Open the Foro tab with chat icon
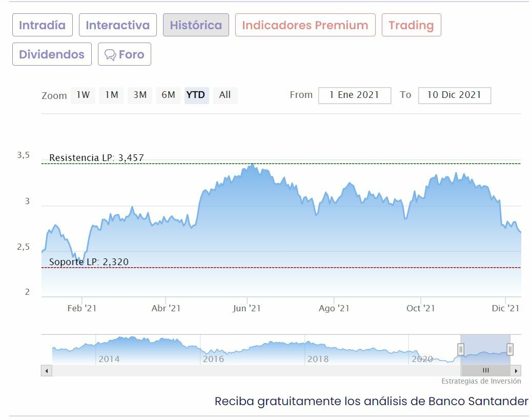Viewport: 532px width, 420px height. pyautogui.click(x=125, y=54)
